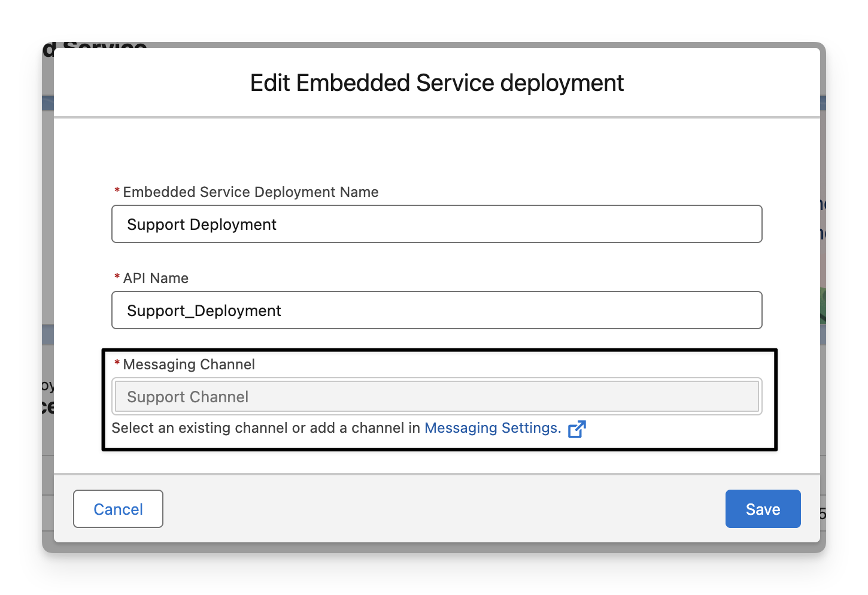
Task: Focus the Embedded Service Deployment Name field
Action: [x=436, y=224]
